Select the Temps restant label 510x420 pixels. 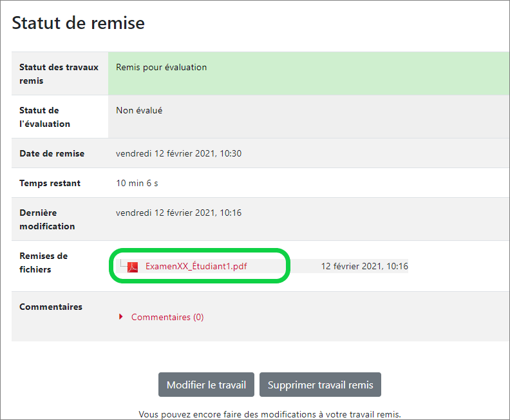coord(50,183)
